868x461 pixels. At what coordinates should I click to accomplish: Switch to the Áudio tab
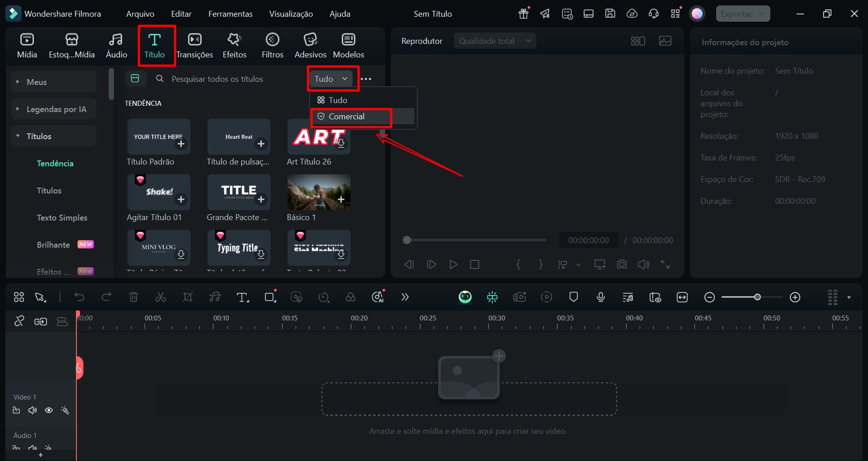(116, 46)
